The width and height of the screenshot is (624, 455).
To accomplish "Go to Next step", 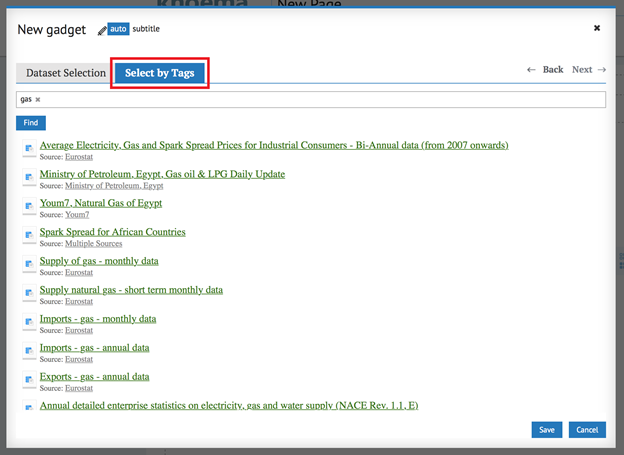I will [589, 70].
